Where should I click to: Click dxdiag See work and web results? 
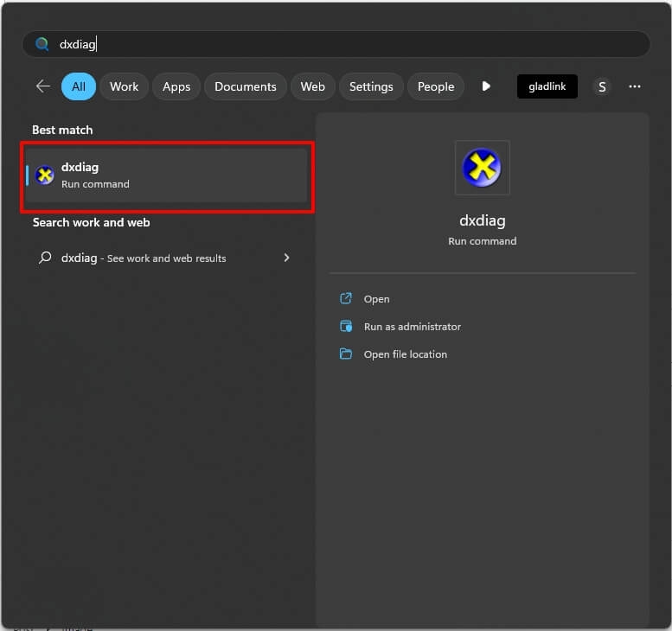[165, 258]
